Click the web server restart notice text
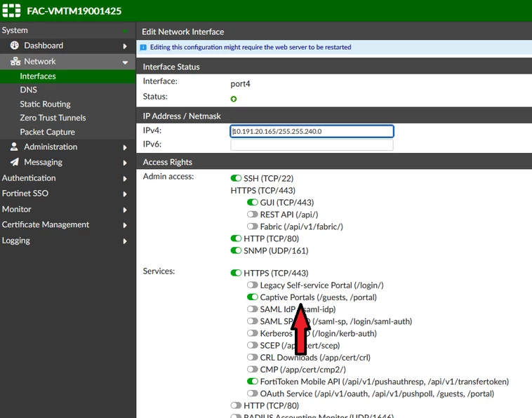 (251, 47)
